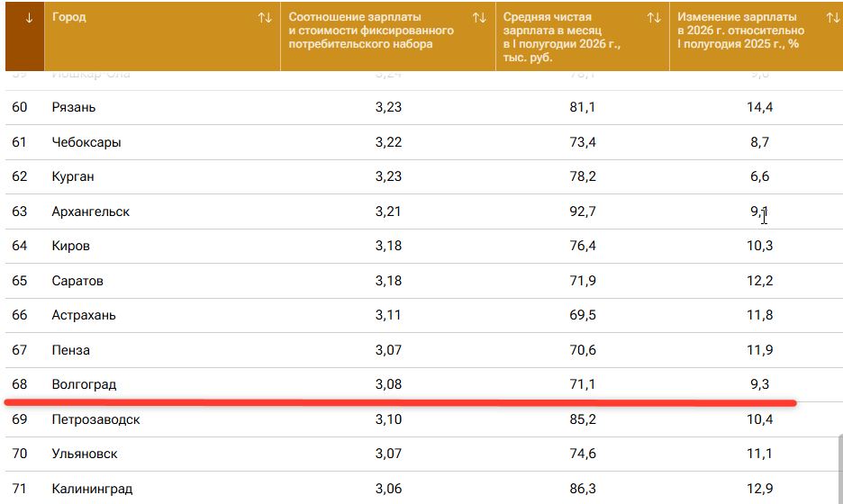
Task: Click change value 10,4 for Петрозаводск
Action: click(x=759, y=419)
